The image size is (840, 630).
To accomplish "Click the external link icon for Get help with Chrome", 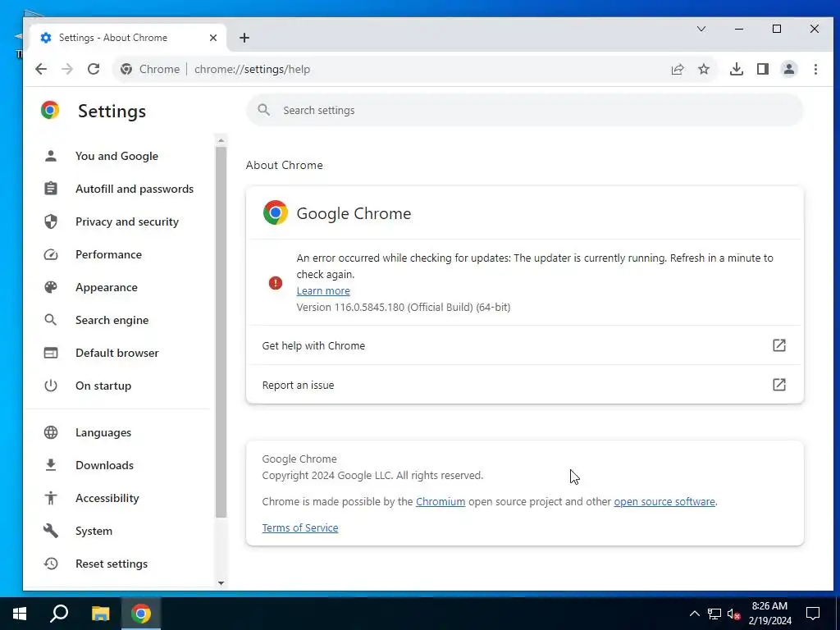I will click(779, 345).
